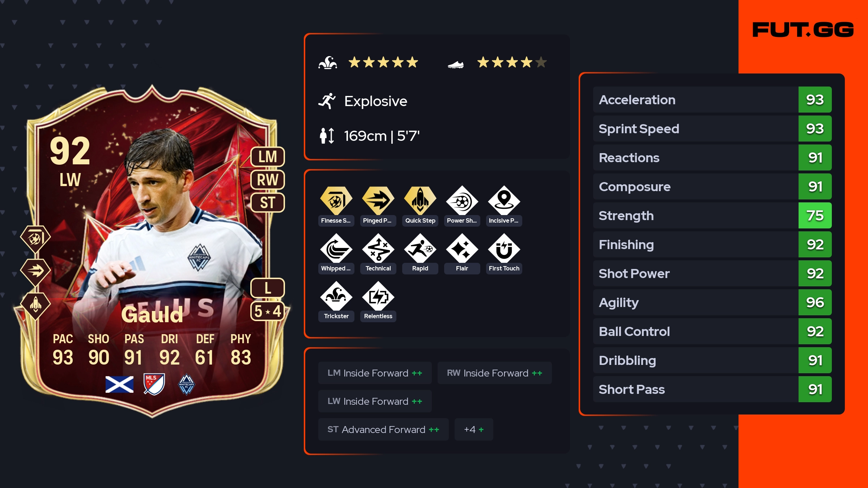Screen dimensions: 868x488
Task: Select the Agility stat row
Action: [712, 302]
